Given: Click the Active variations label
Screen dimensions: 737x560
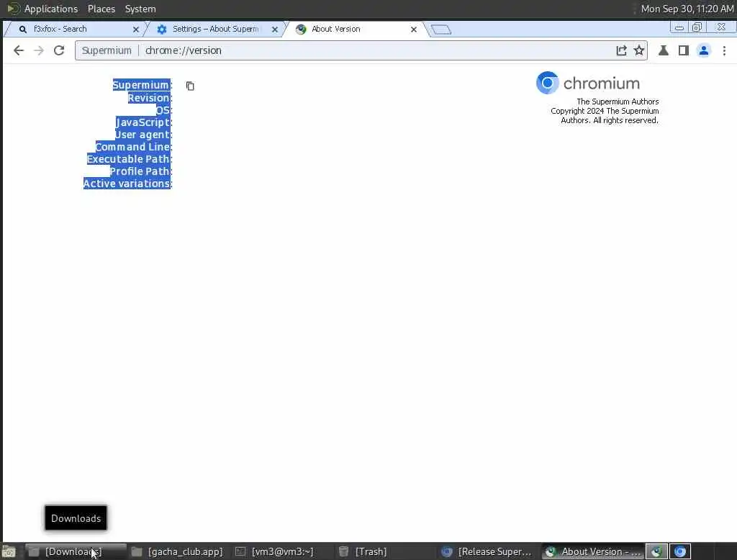Looking at the screenshot, I should point(127,184).
